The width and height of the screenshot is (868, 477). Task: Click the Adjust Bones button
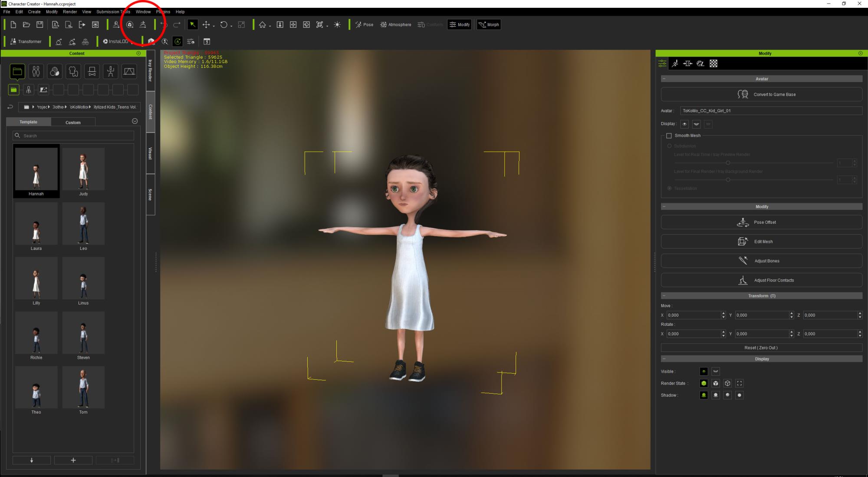point(761,261)
